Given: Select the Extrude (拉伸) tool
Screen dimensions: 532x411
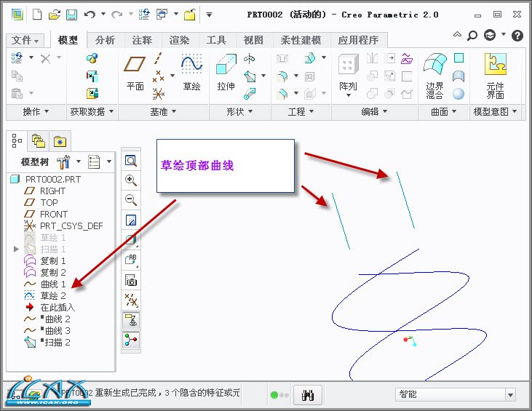Looking at the screenshot, I should tap(226, 72).
